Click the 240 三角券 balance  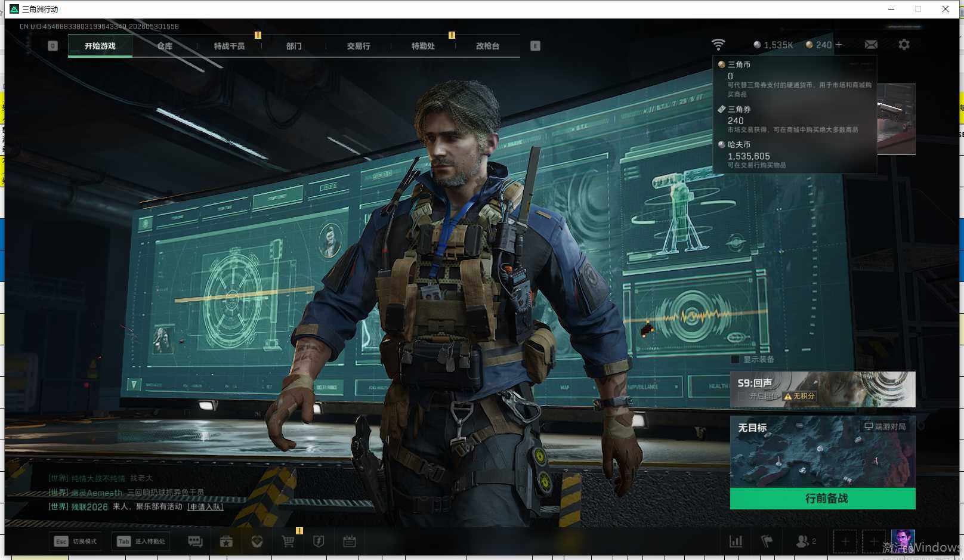[818, 45]
